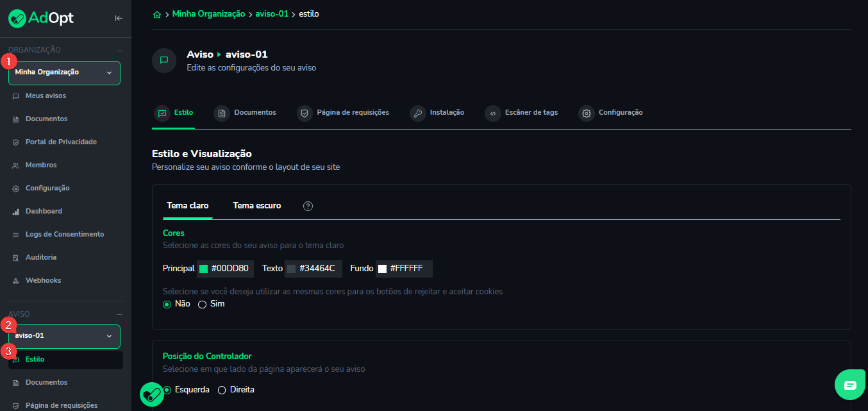Collapse the sidebar with the arrow icon

[x=119, y=18]
